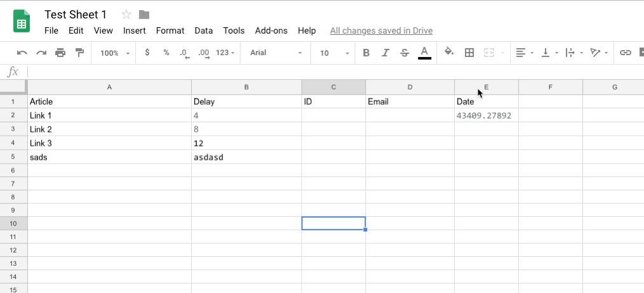Image resolution: width=644 pixels, height=293 pixels.
Task: Open the Add-ons menu
Action: click(271, 30)
